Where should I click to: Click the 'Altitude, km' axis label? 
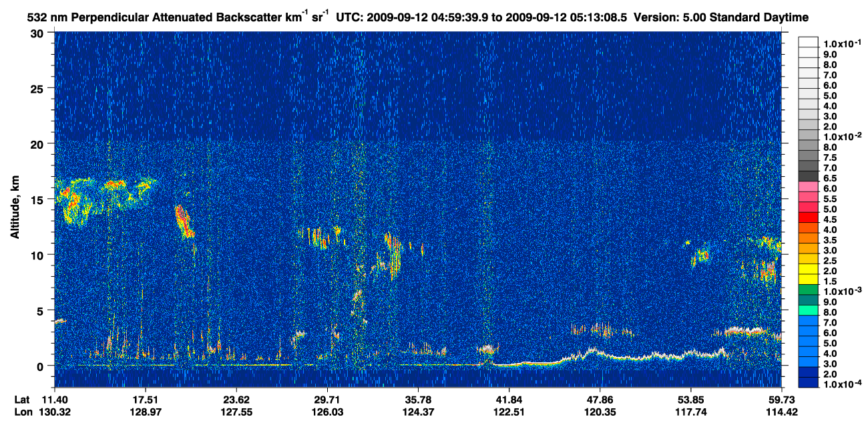point(16,206)
